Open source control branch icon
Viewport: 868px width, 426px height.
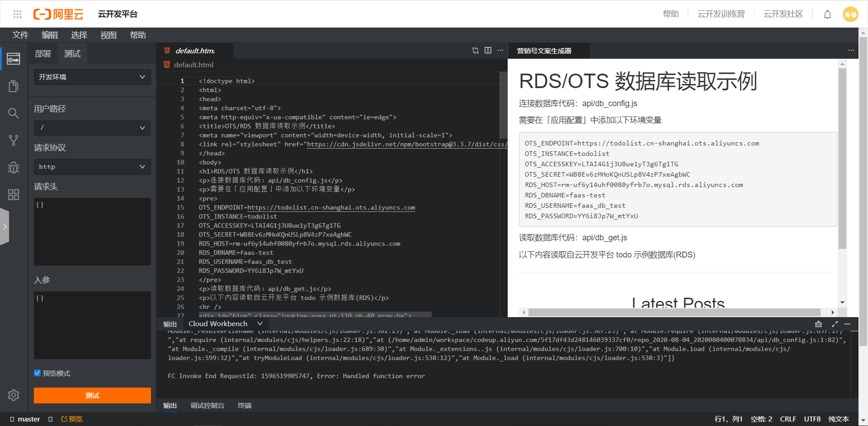tap(14, 140)
